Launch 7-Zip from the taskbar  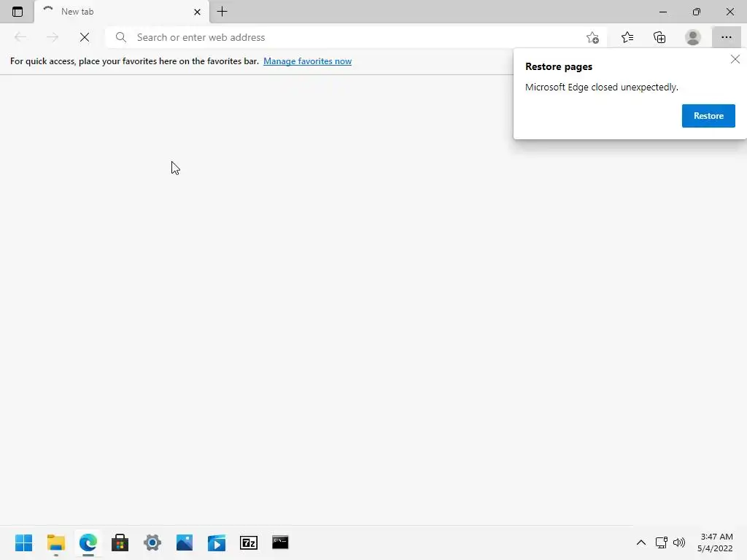point(249,542)
